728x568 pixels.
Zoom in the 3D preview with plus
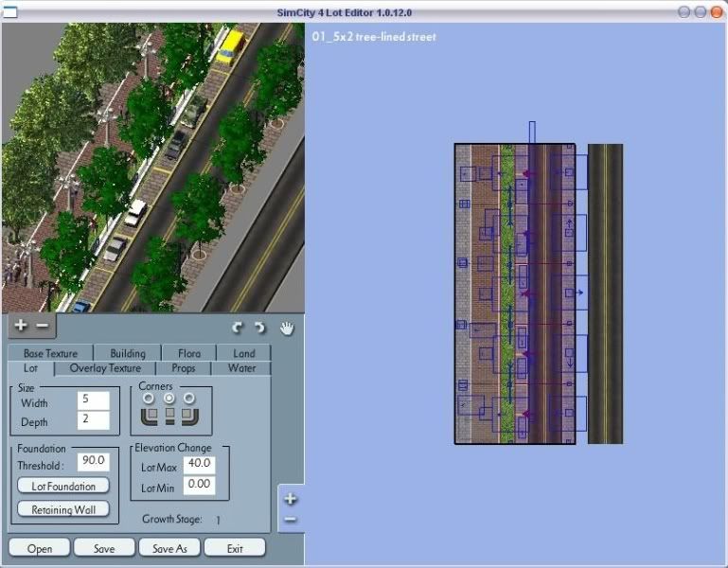(21, 325)
